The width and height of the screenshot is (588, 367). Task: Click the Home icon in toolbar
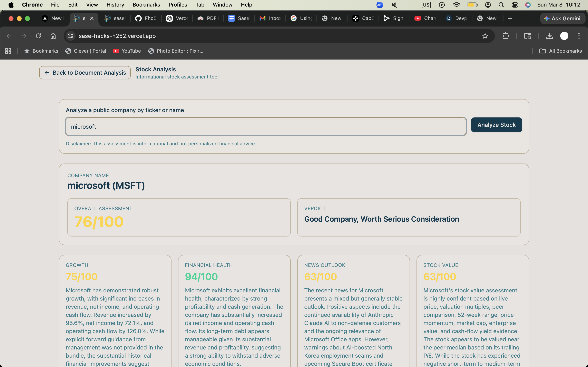53,36
